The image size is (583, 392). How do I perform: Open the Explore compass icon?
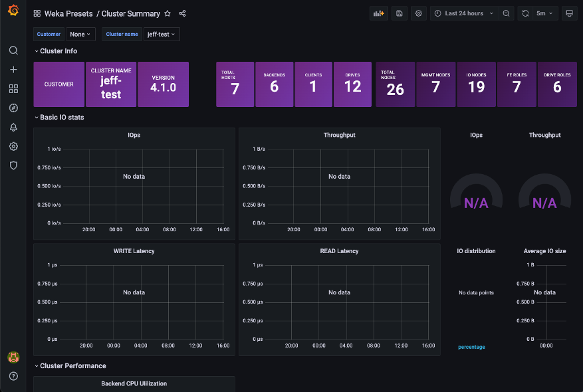pyautogui.click(x=13, y=108)
